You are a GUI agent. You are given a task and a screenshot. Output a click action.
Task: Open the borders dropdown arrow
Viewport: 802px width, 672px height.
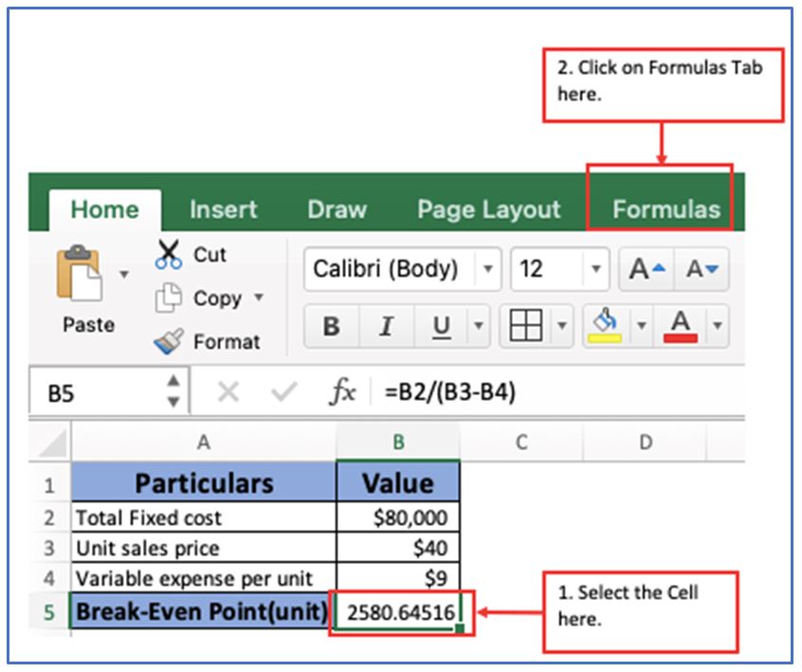pyautogui.click(x=562, y=326)
